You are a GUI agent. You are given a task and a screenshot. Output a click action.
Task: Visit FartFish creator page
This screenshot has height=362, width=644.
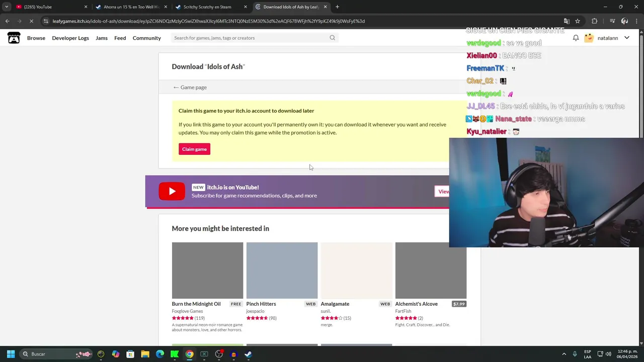click(x=403, y=311)
